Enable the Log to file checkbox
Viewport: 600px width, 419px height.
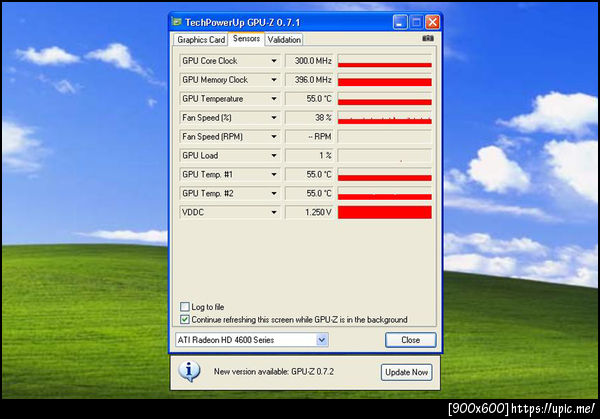tap(185, 307)
